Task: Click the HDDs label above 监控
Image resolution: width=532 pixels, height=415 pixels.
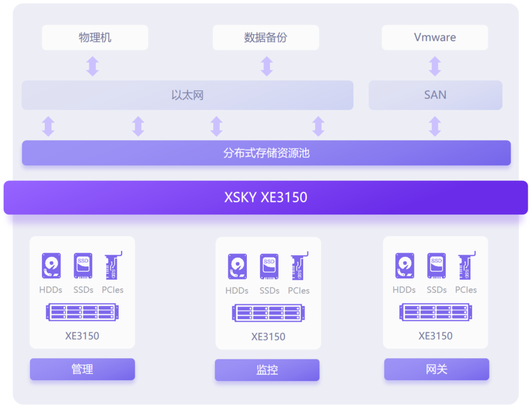Action: tap(237, 290)
